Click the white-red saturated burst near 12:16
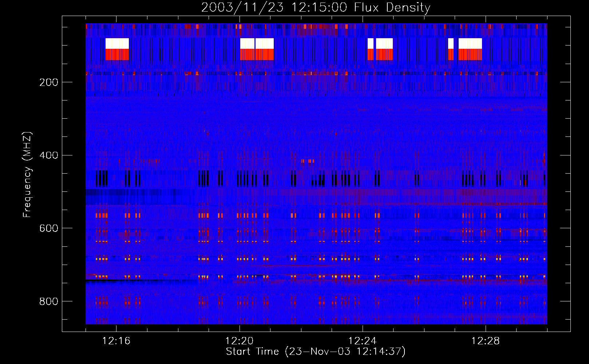Image resolution: width=589 pixels, height=364 pixels. 117,49
